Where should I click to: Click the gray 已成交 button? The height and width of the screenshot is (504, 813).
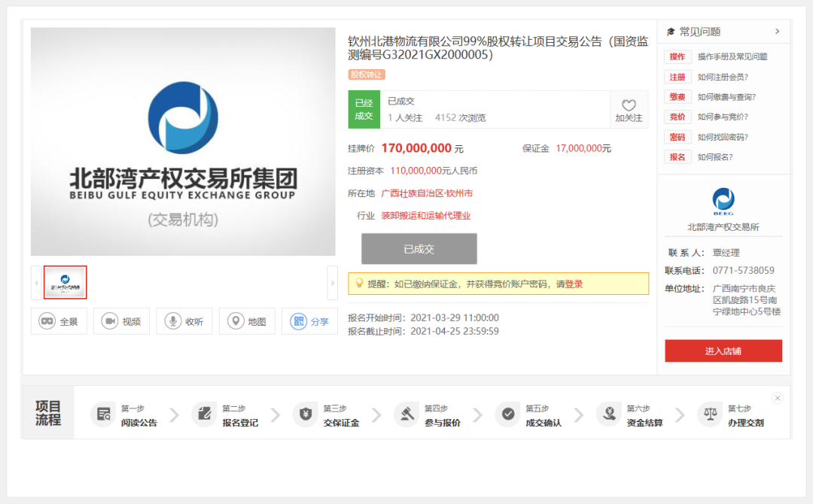[419, 249]
